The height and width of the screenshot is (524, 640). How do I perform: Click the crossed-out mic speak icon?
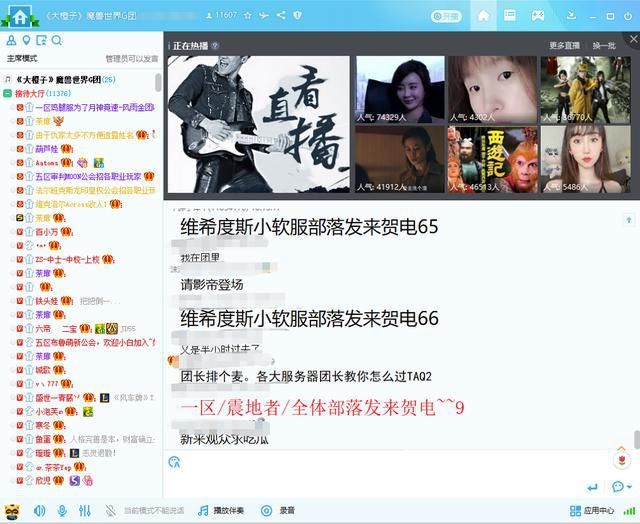(110, 511)
